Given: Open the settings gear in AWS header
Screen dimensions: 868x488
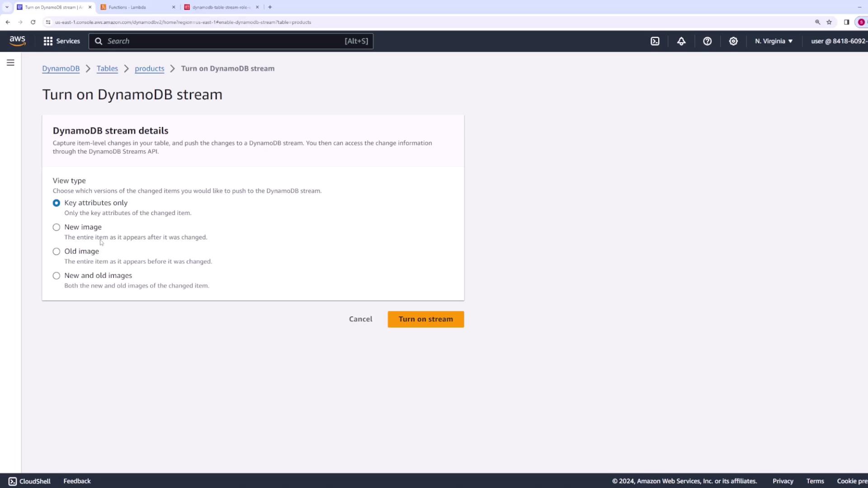Looking at the screenshot, I should point(733,41).
